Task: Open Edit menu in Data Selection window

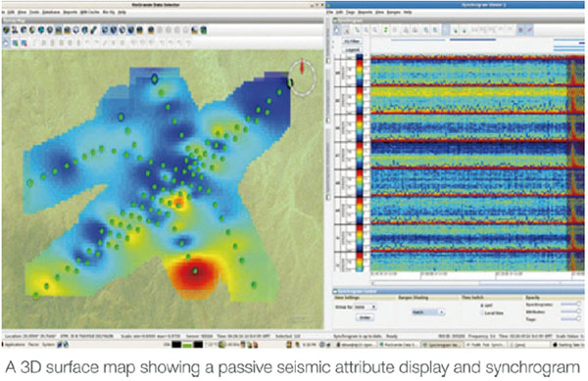Action: tap(12, 13)
